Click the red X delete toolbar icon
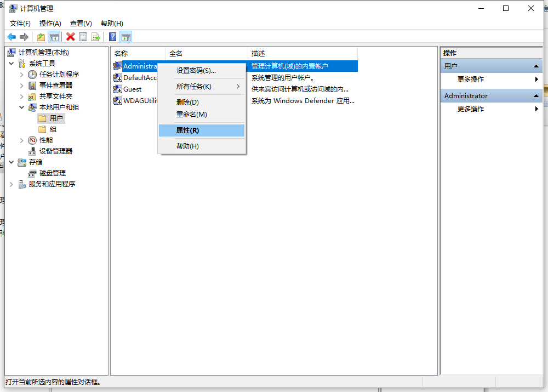The image size is (548, 392). click(70, 37)
